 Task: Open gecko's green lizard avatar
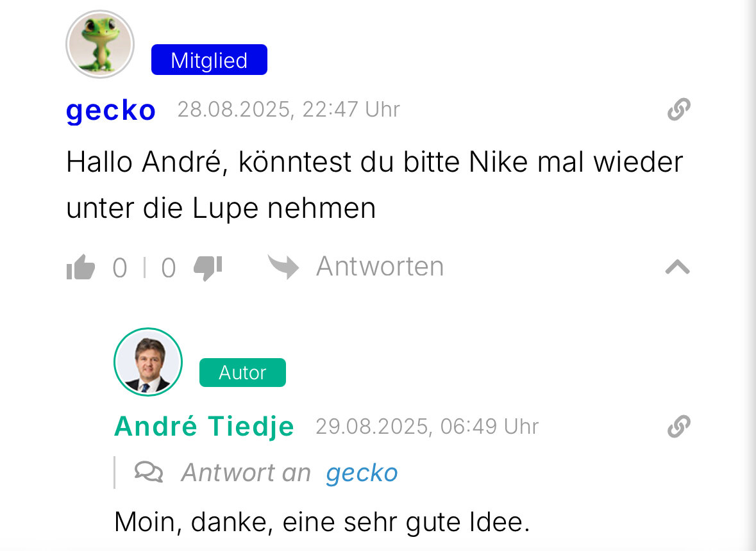100,44
